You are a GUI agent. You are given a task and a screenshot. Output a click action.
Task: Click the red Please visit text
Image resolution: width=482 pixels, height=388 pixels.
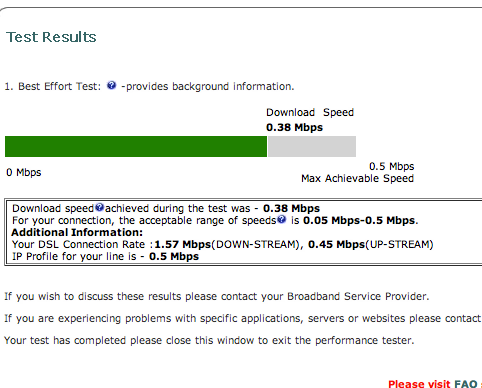[x=419, y=384]
